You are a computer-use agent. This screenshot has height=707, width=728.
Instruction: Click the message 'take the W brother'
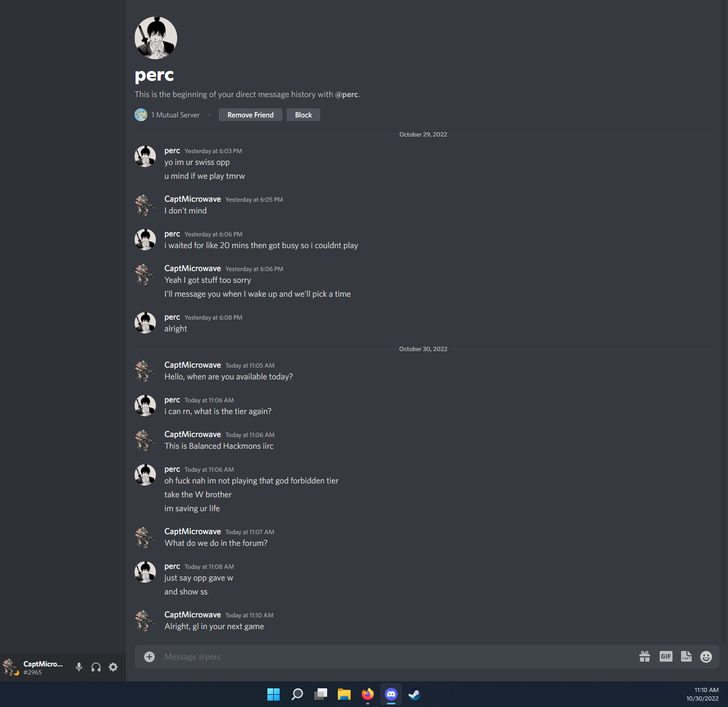(x=198, y=495)
